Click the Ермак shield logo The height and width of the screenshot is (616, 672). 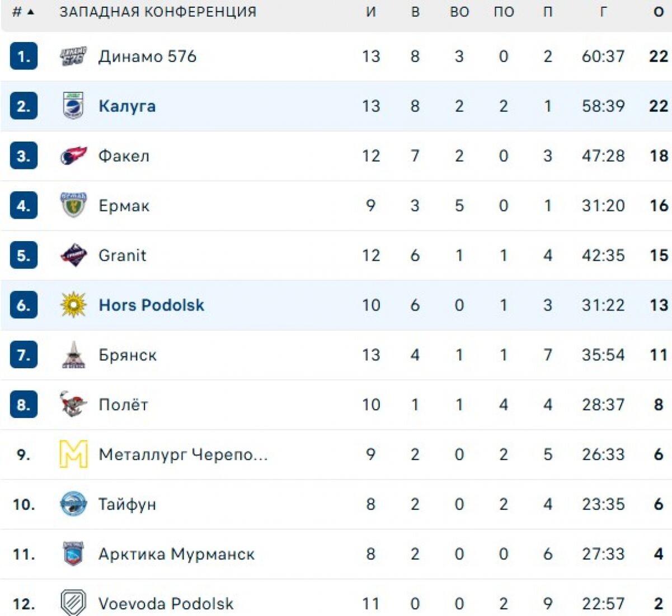[x=73, y=205]
